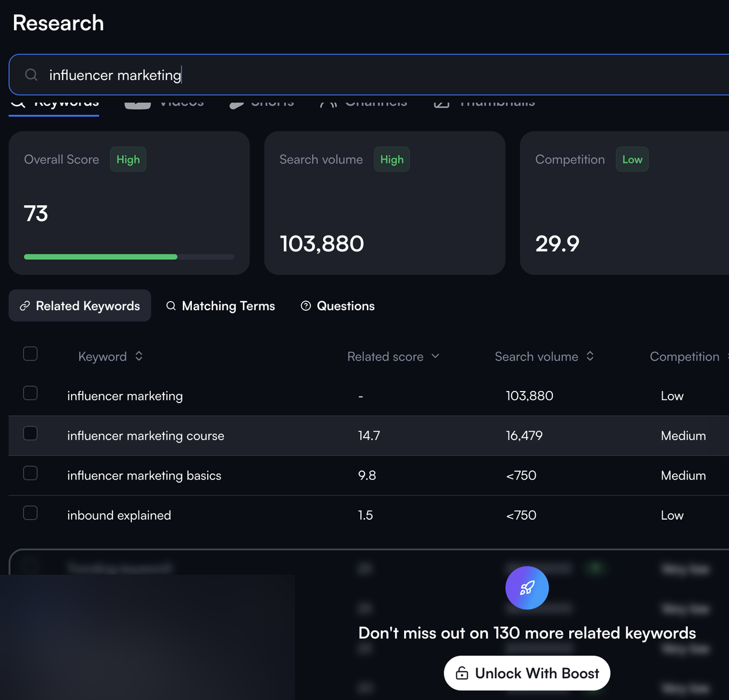Click the '9.8' related score cell

point(367,475)
